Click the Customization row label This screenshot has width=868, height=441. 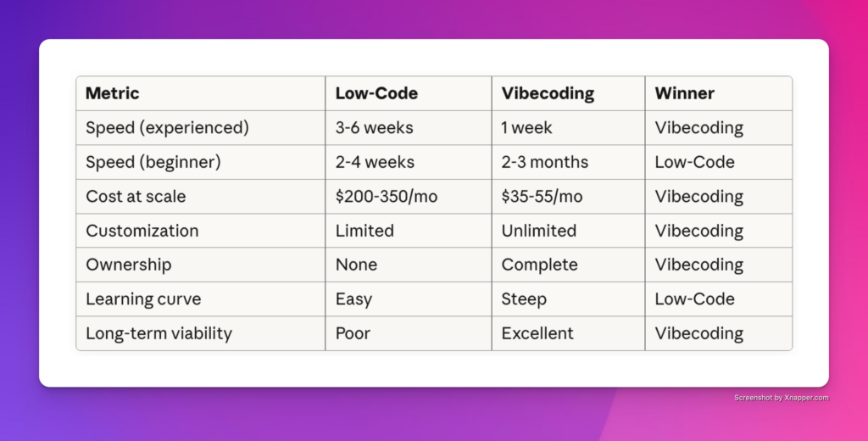(142, 231)
